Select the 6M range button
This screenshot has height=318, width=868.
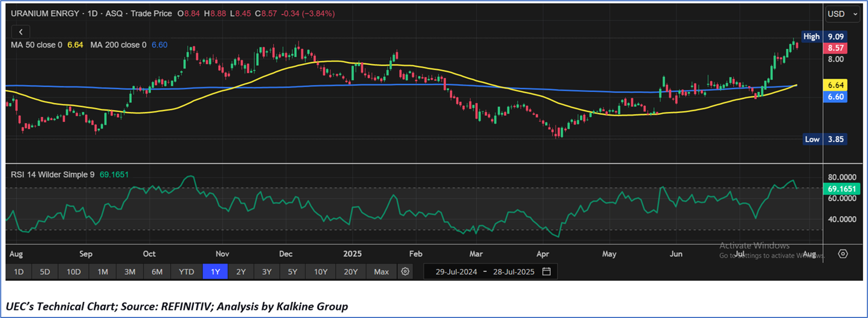coord(157,272)
